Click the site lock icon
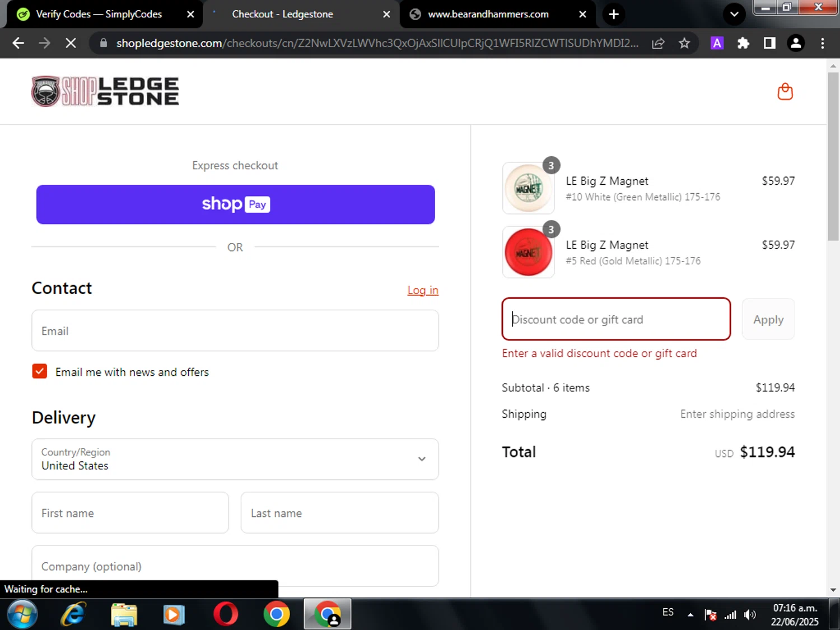This screenshot has height=630, width=840. (103, 43)
